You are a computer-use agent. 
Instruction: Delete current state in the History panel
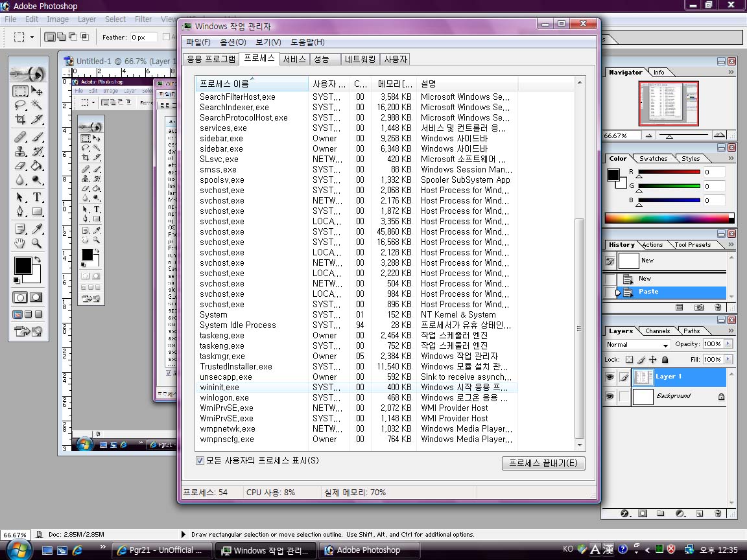point(718,308)
